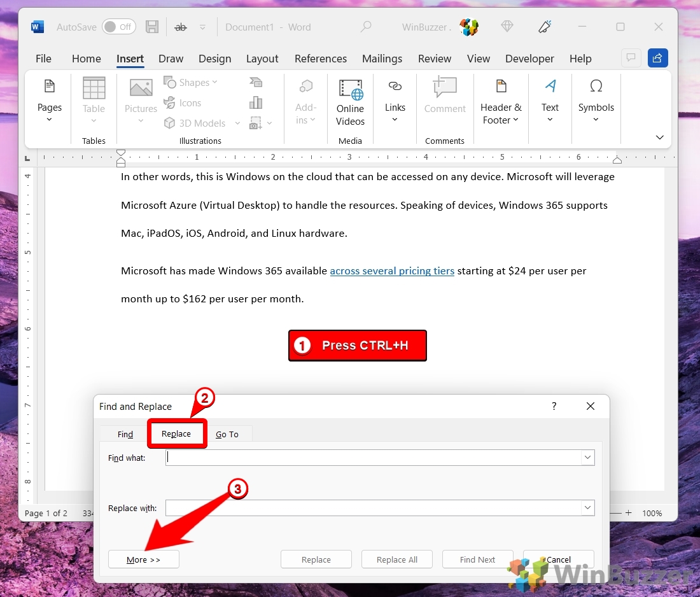Click the strikethrough icon in title bar
Viewport: 700px width, 597px height.
point(180,27)
